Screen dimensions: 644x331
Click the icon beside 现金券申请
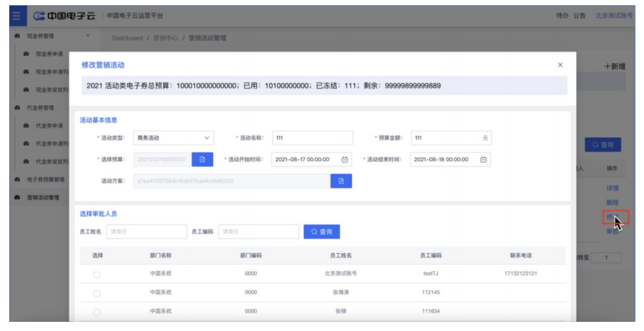pyautogui.click(x=26, y=54)
